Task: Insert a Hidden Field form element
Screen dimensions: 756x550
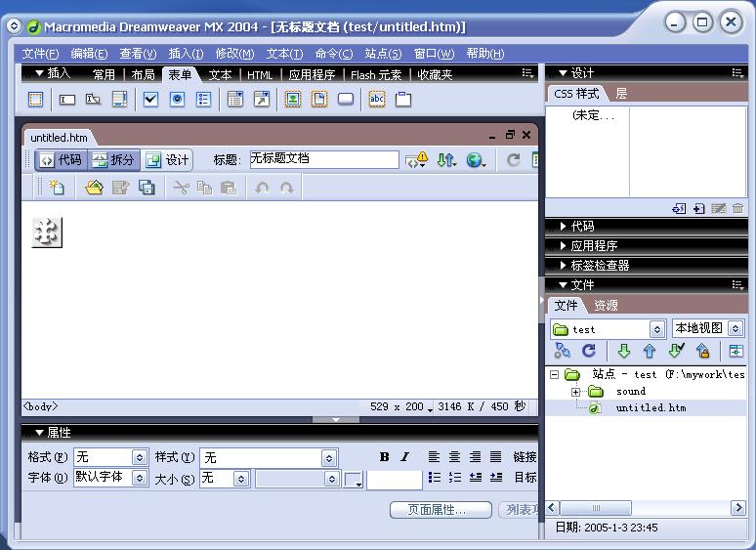Action: click(93, 100)
